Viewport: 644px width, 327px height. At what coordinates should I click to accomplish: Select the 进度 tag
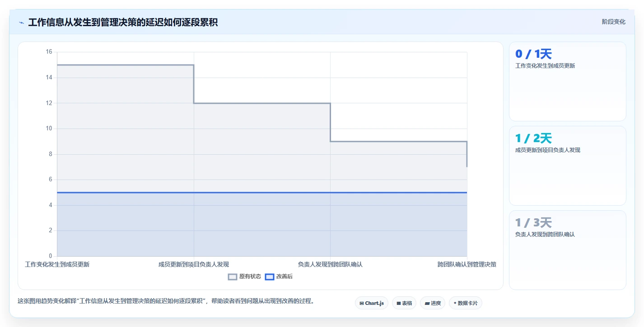click(433, 303)
